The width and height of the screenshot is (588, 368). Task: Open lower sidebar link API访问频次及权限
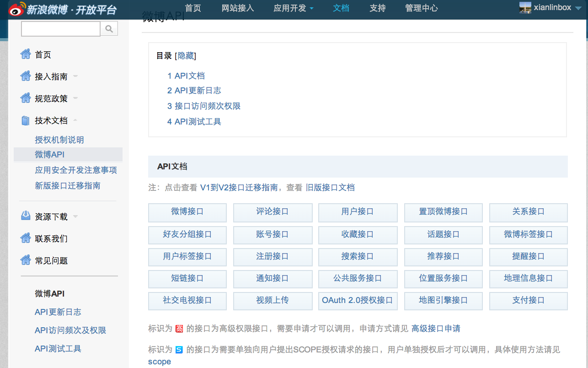(x=70, y=330)
